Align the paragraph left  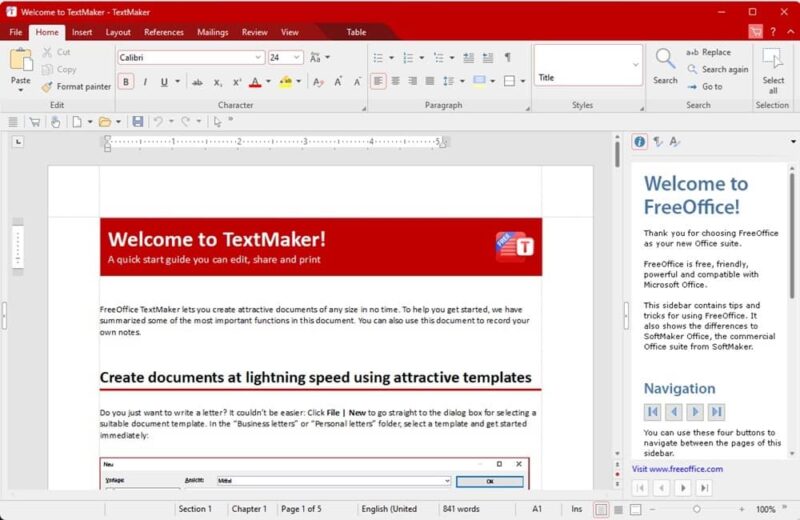[378, 81]
